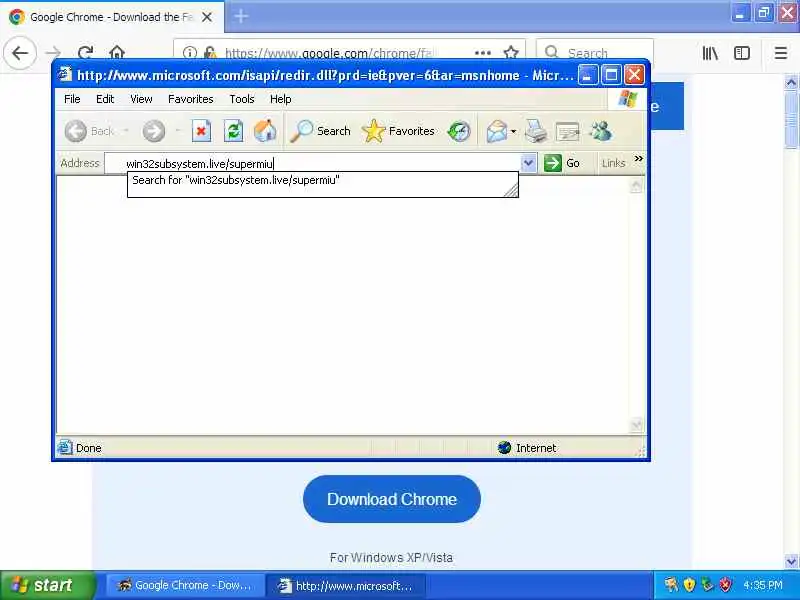This screenshot has width=800, height=600.
Task: Open Firefox page actions three-dot menu
Action: 483,53
